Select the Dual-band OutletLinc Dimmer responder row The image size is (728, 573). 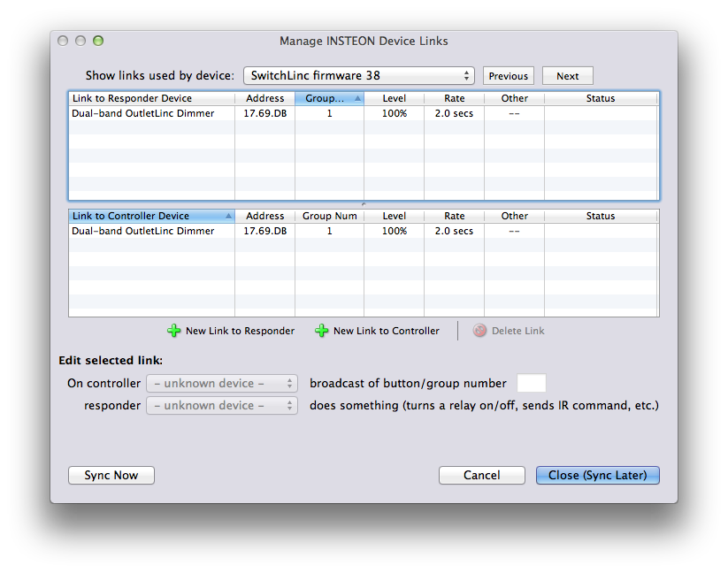point(364,113)
